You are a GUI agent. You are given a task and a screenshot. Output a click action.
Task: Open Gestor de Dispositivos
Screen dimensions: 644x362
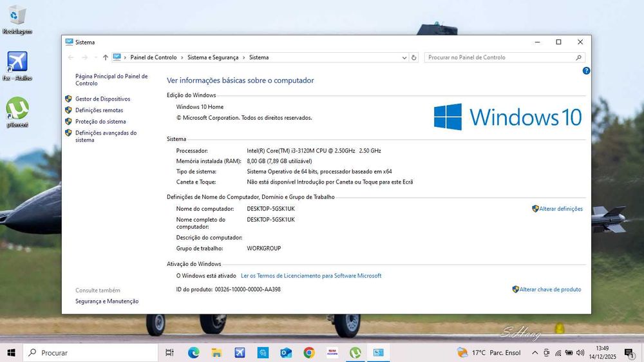[102, 99]
